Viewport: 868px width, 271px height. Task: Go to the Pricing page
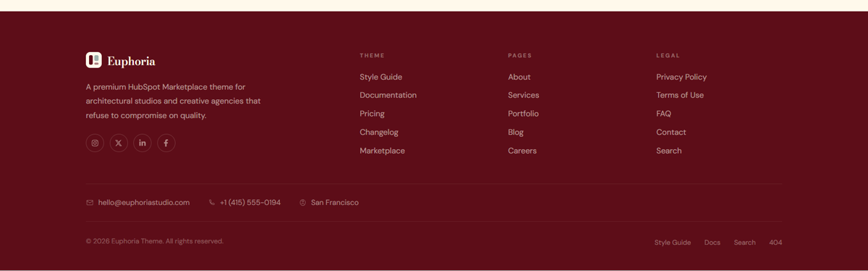373,114
